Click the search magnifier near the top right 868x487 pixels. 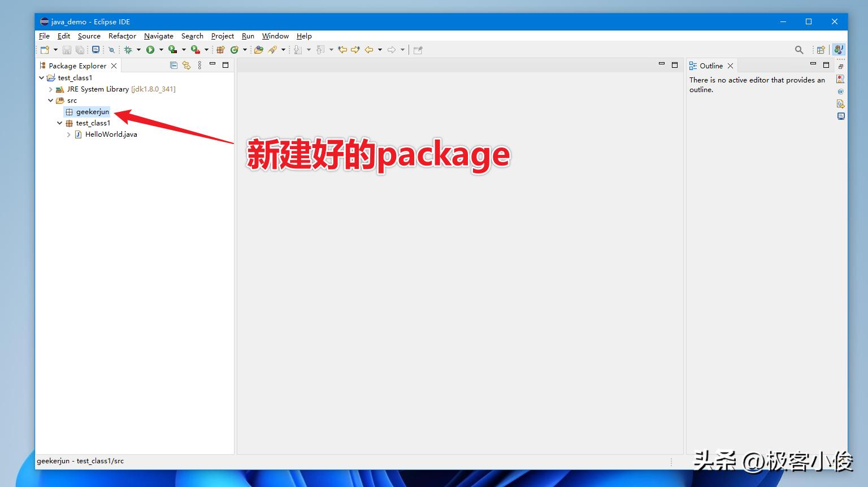pos(799,50)
